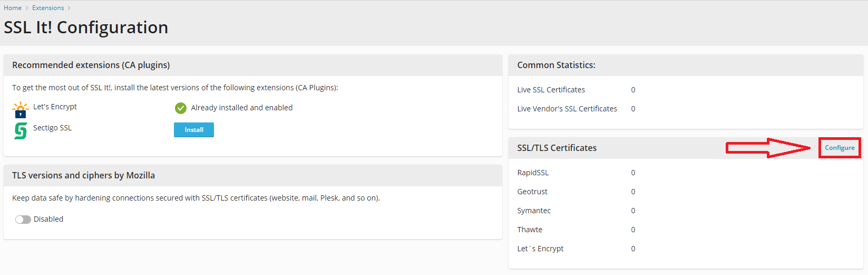
Task: Open the SSL/TLS Certificates Configure link
Action: (840, 148)
